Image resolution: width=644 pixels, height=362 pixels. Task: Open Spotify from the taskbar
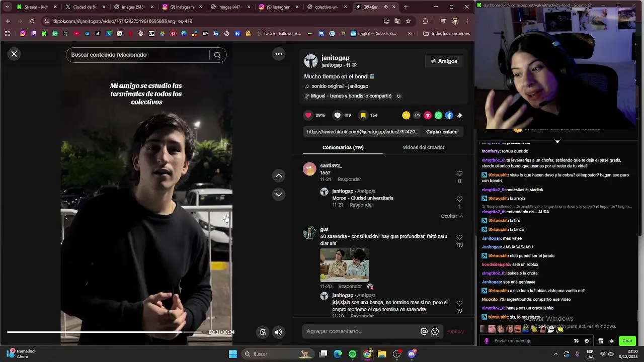tap(352, 354)
